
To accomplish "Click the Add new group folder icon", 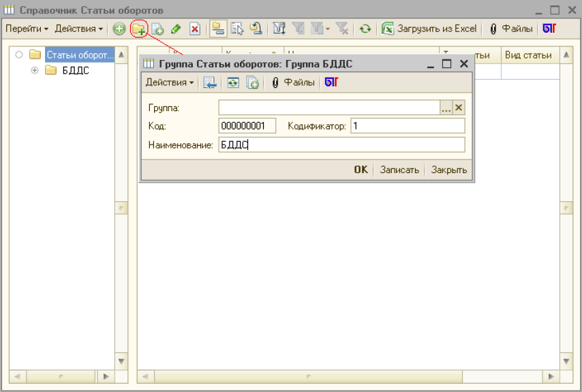I will [x=139, y=29].
